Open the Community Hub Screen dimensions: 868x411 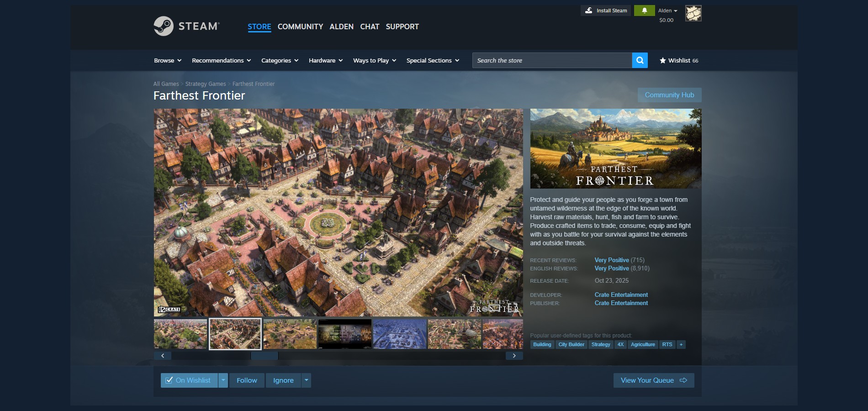click(669, 95)
